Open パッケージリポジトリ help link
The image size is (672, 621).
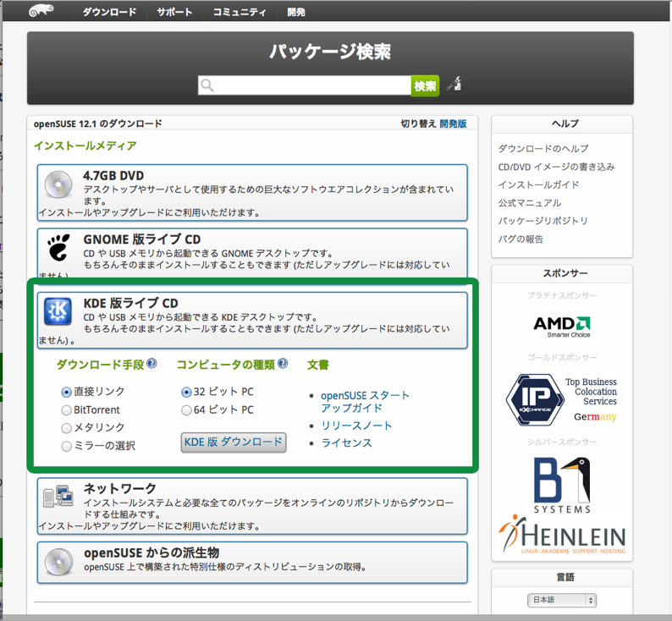point(543,221)
